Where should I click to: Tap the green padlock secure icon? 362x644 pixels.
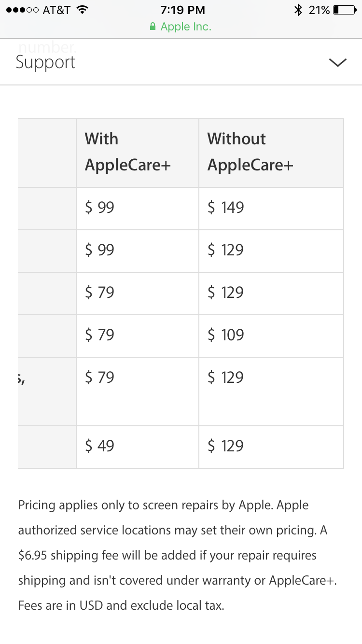pyautogui.click(x=153, y=27)
